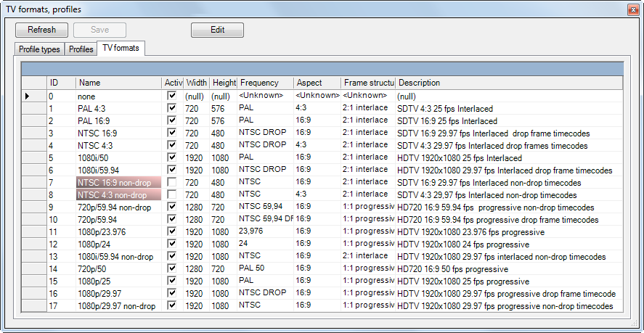Viewport: 644px width, 333px height.
Task: Click 'NTSC 59,94 DF' frequency cell
Action: tap(265, 219)
